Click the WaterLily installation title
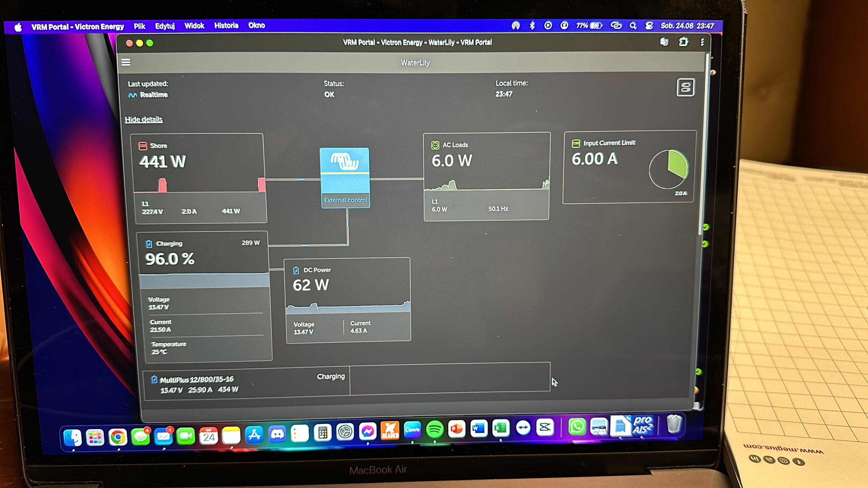 (415, 63)
